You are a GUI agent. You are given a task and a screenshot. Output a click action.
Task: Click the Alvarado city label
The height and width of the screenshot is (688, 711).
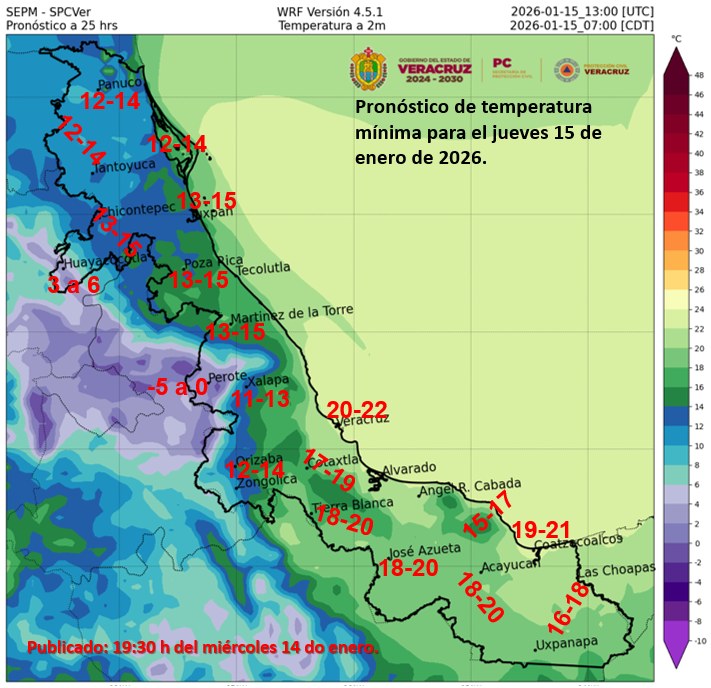409,468
